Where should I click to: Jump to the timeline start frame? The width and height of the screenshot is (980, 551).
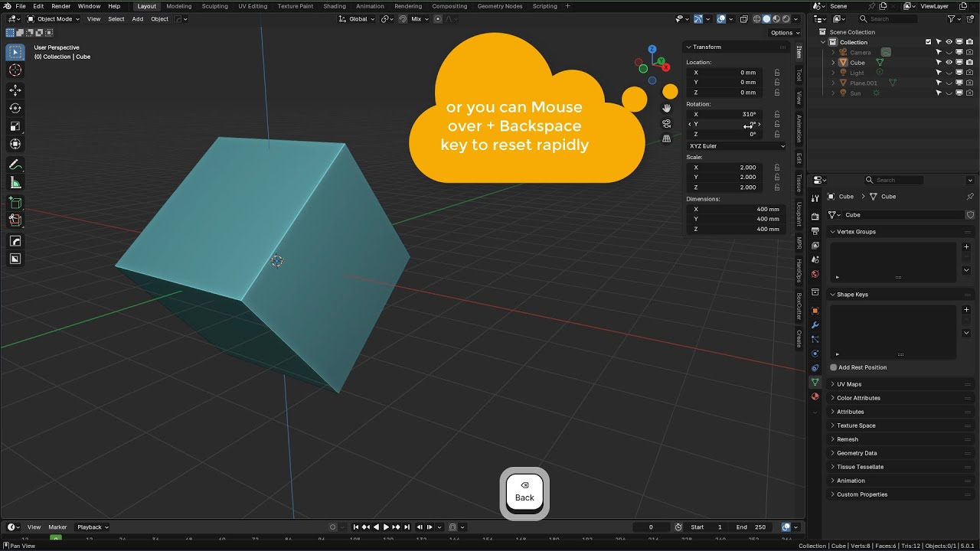point(356,527)
